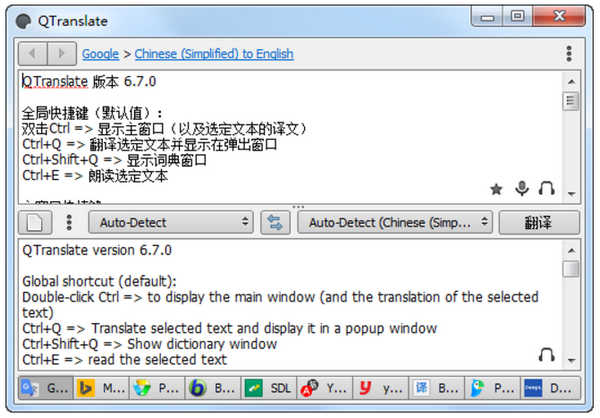The width and height of the screenshot is (600, 418).
Task: Click on 'QTranslate 版本 6.7.0' source line
Action: [89, 82]
